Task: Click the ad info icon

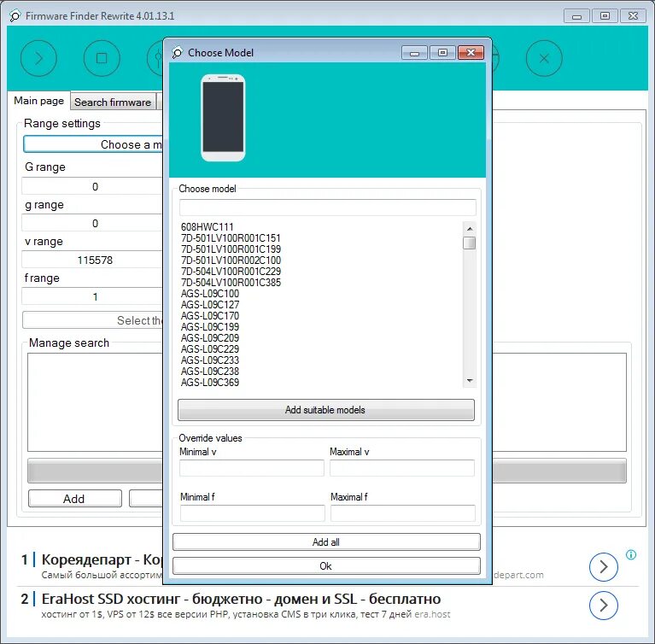Action: click(x=631, y=554)
